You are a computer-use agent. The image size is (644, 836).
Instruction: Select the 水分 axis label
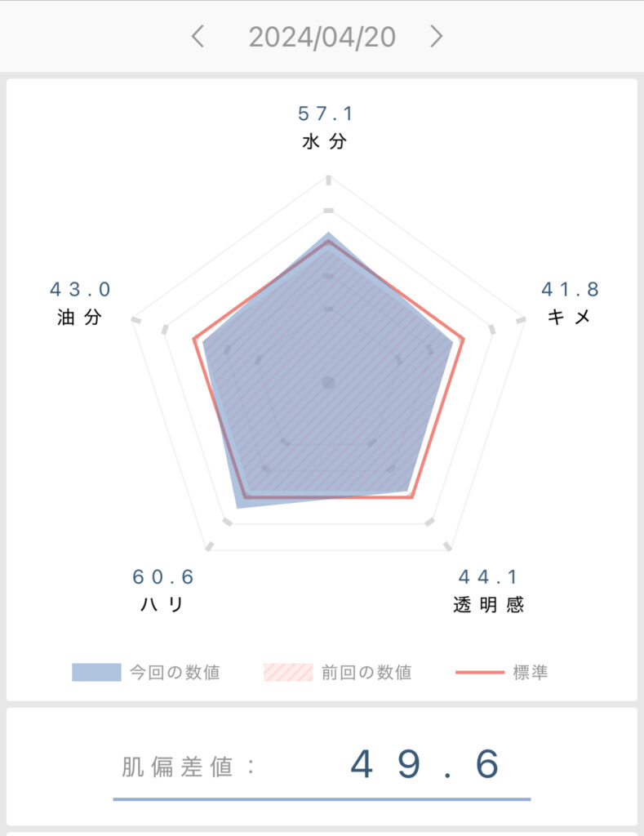pyautogui.click(x=324, y=141)
